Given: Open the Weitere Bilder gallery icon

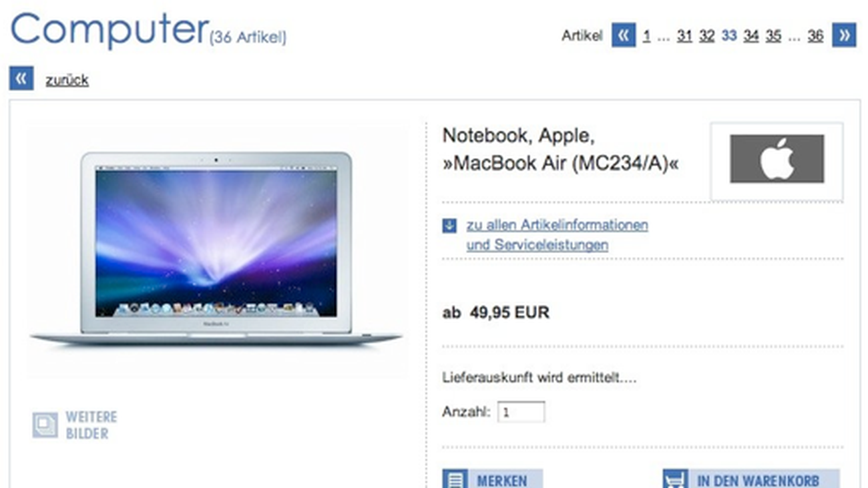Looking at the screenshot, I should click(x=45, y=425).
